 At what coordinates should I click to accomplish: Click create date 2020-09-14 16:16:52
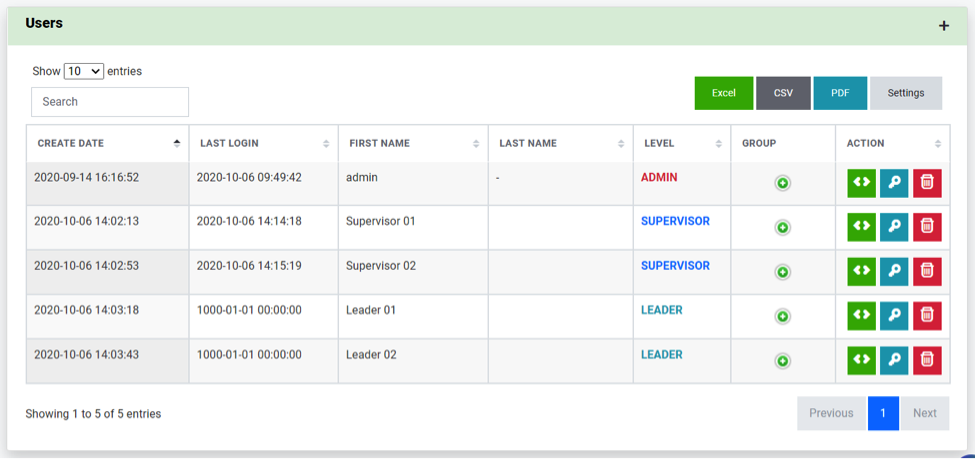coord(86,177)
